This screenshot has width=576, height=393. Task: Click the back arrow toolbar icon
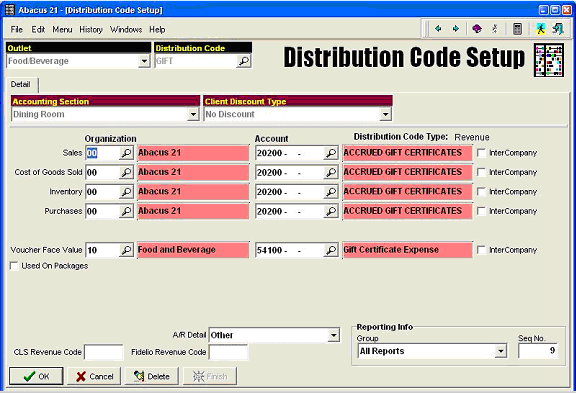tap(438, 29)
